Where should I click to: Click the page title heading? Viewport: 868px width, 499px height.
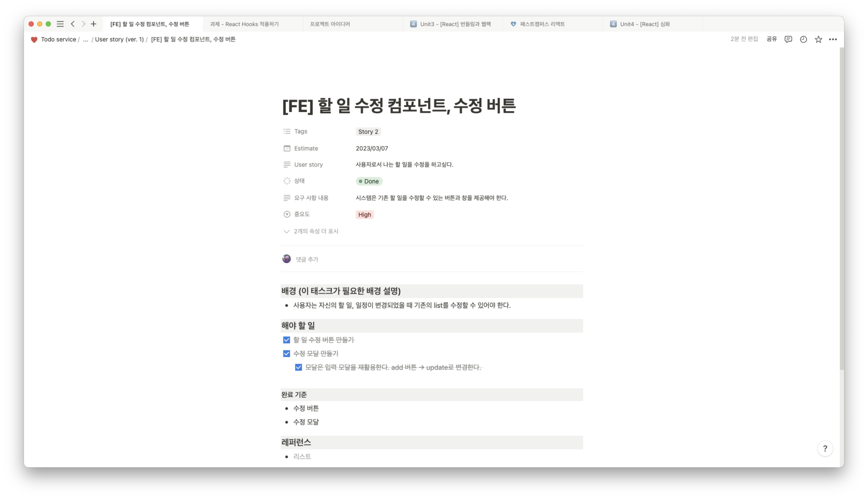tap(399, 106)
